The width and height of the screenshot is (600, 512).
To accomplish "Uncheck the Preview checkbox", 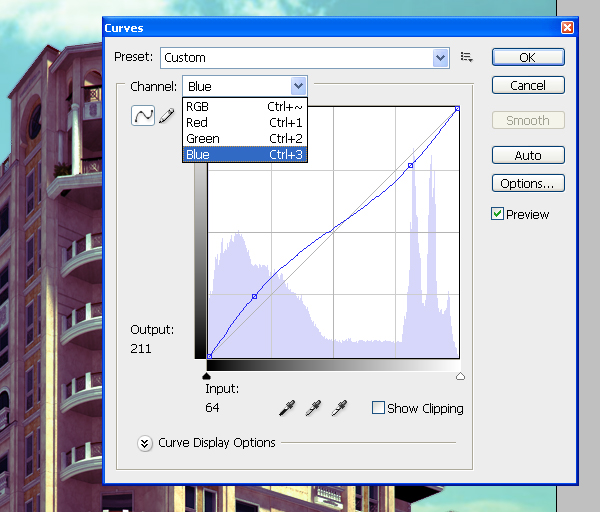I will pos(498,214).
